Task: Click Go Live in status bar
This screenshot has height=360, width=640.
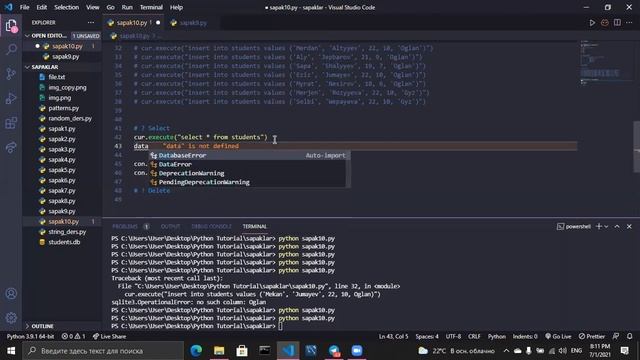Action: pyautogui.click(x=558, y=336)
